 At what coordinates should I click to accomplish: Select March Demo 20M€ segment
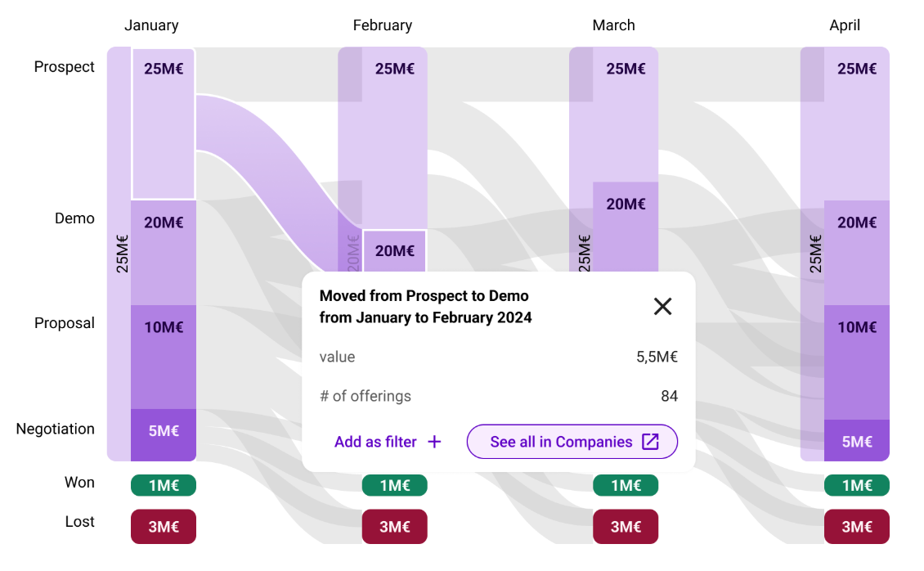pyautogui.click(x=626, y=225)
